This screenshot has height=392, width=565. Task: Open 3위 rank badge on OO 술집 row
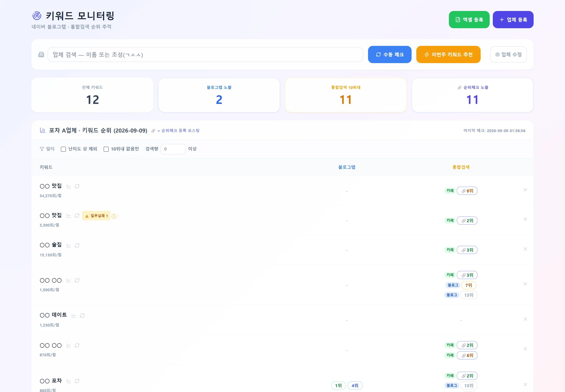[467, 250]
